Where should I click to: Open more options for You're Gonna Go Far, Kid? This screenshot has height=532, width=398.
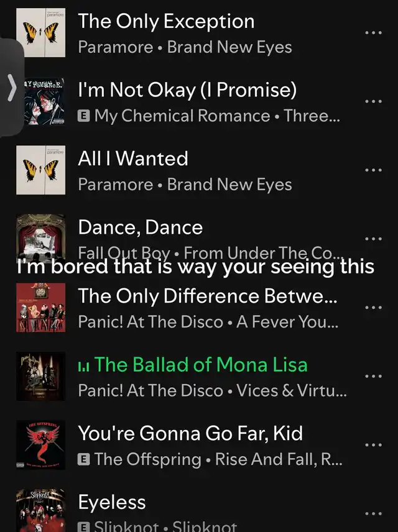(373, 445)
